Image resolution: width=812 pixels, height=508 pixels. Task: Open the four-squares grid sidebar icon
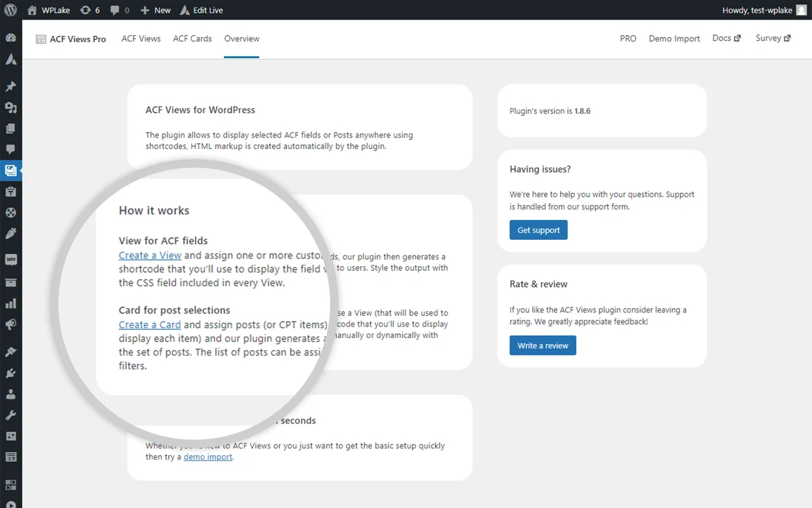click(11, 484)
